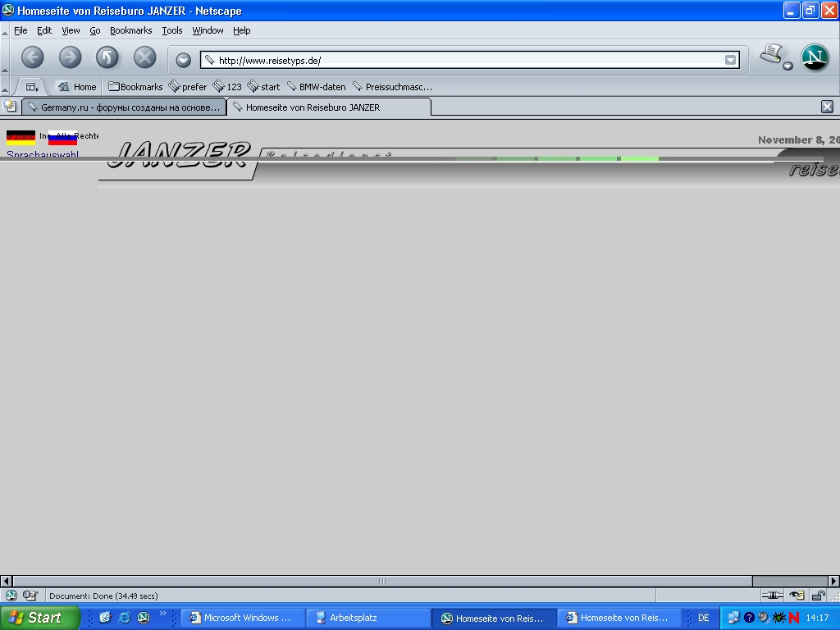Open the print options dropdown arrow
The width and height of the screenshot is (840, 630).
(x=787, y=66)
